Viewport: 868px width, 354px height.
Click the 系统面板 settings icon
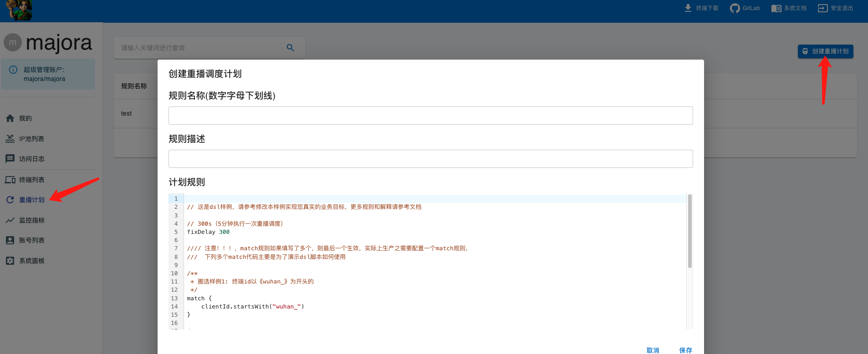10,261
